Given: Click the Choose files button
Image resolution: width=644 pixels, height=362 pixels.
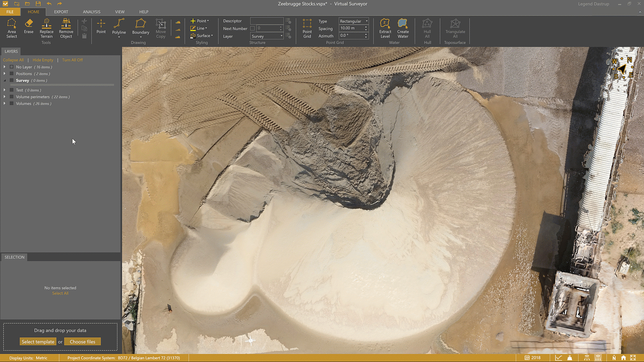Looking at the screenshot, I should pyautogui.click(x=83, y=341).
